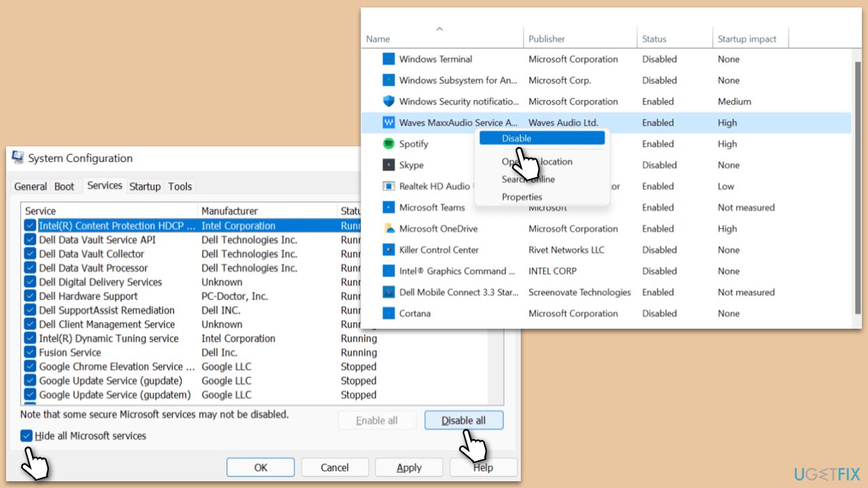Click the Windows Terminal app icon
This screenshot has width=868, height=488.
389,59
